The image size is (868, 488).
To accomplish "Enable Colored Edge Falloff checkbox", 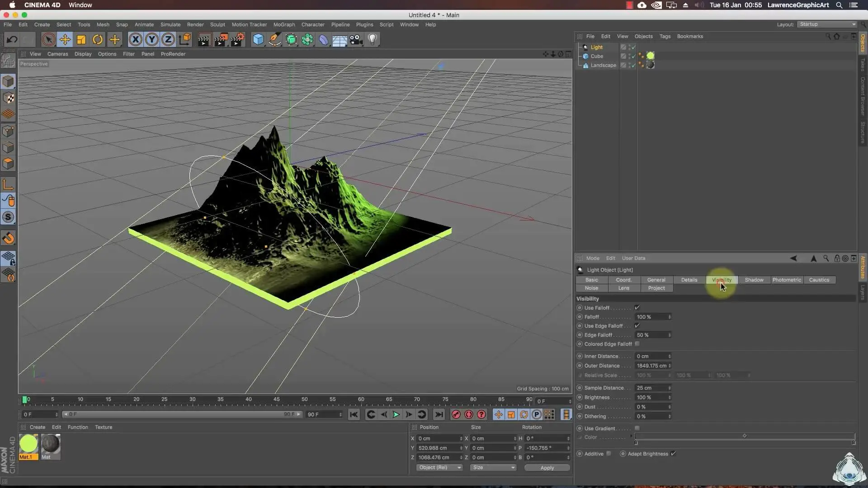I will [x=637, y=344].
